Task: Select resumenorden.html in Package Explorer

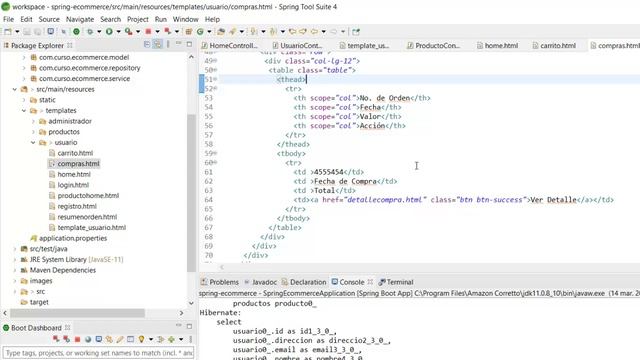Action: (87, 217)
